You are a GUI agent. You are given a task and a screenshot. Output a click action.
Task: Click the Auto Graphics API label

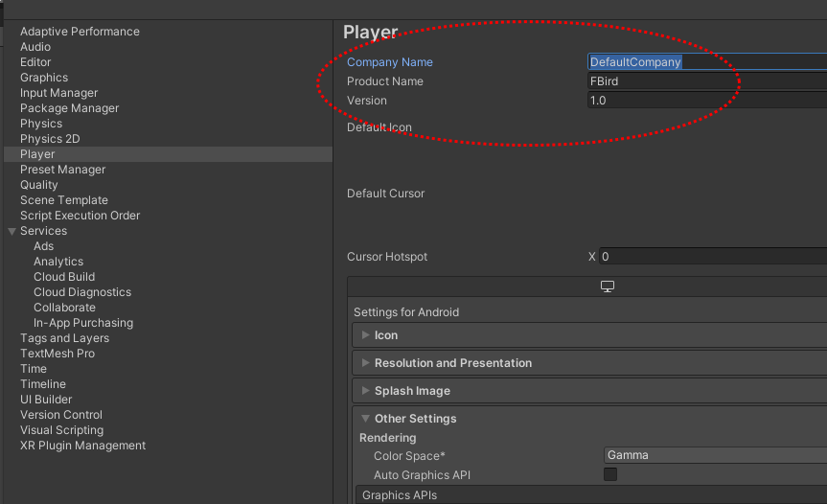pyautogui.click(x=422, y=475)
